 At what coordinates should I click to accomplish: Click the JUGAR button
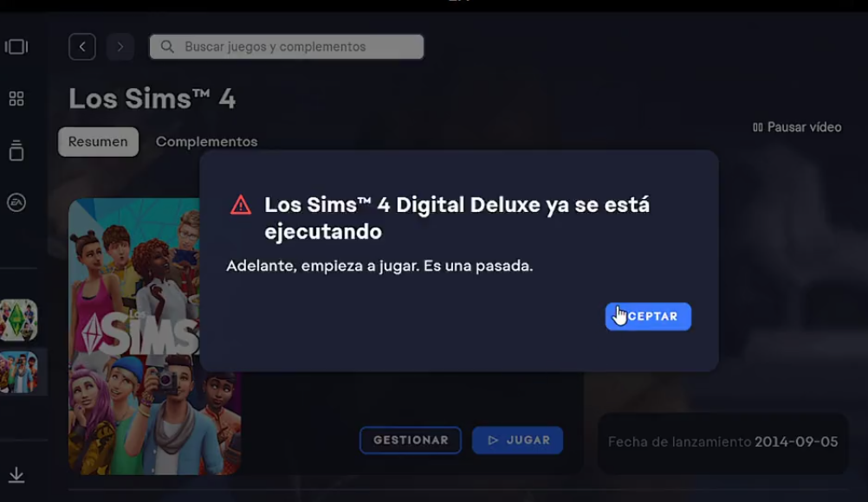point(517,440)
